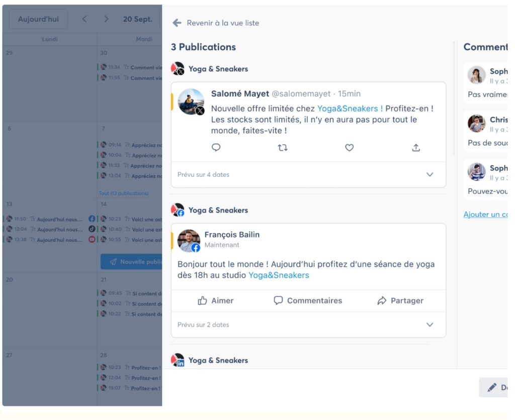Open François Bailin profile picture
Viewport: 515px width, 420px height.
[x=189, y=241]
